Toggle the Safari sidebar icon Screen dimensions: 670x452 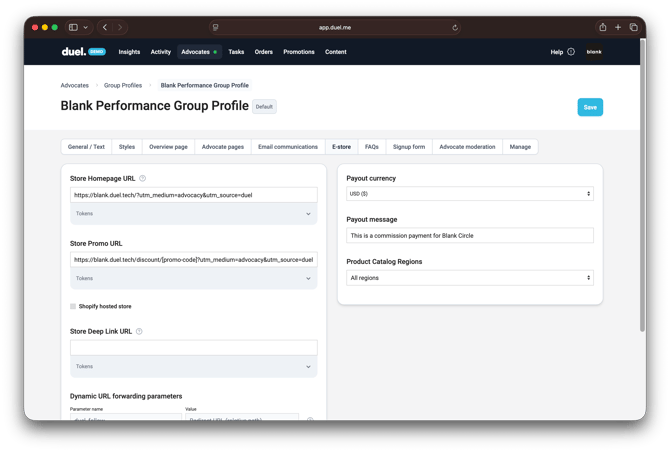pos(73,28)
